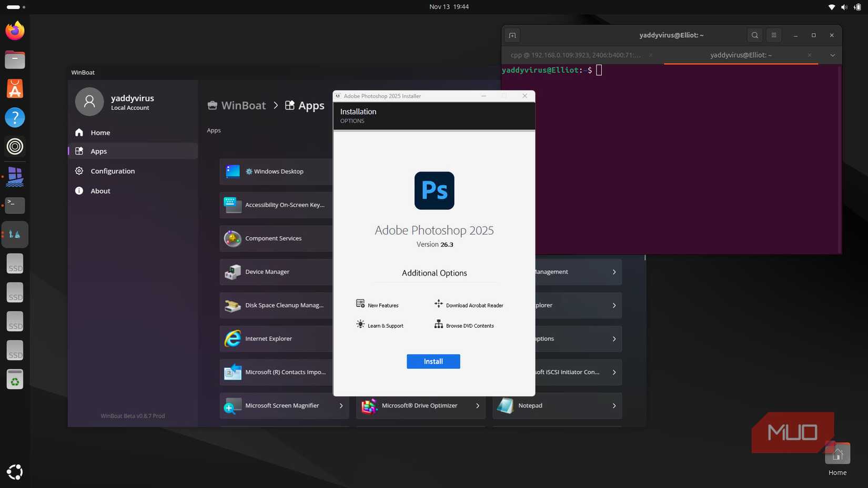
Task: Launch Firefox from the Ubuntu dock
Action: tap(15, 30)
